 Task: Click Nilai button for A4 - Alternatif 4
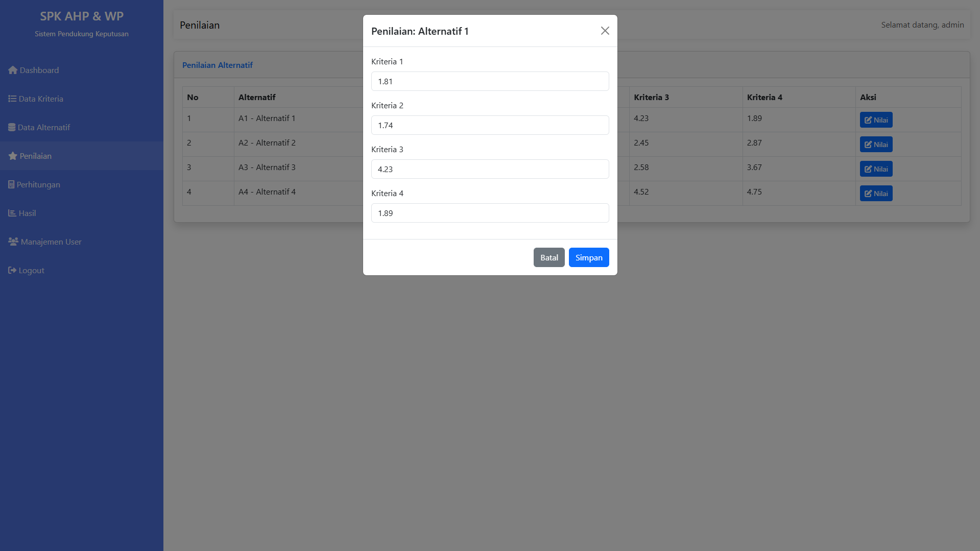pos(876,194)
